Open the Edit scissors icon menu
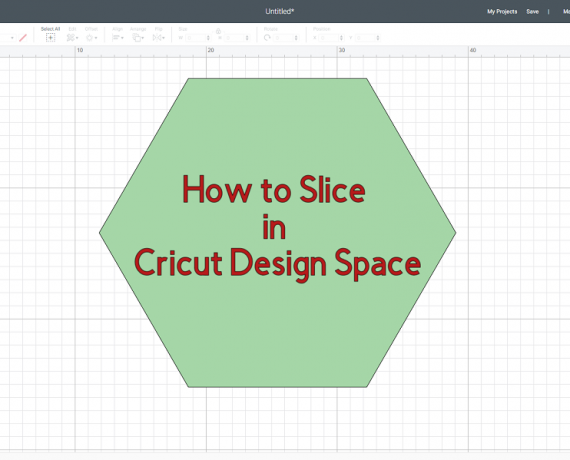This screenshot has height=460, width=570. (x=71, y=37)
